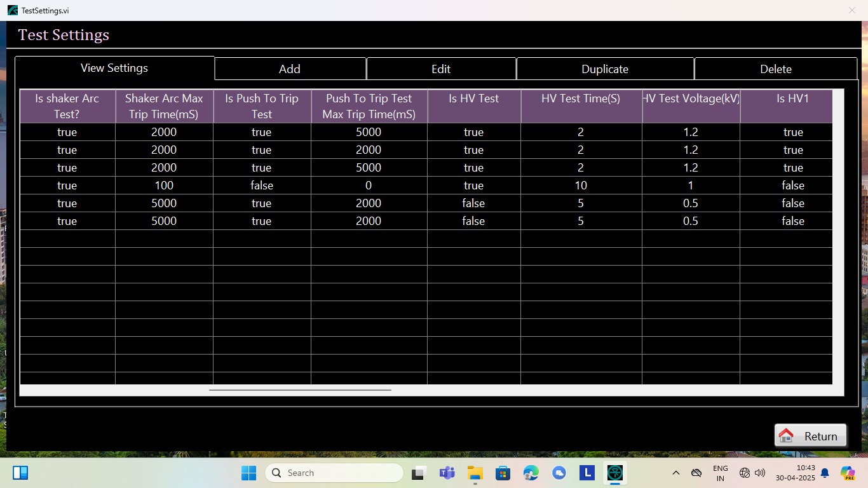Open the widgets panel icon at taskbar left

point(20,473)
